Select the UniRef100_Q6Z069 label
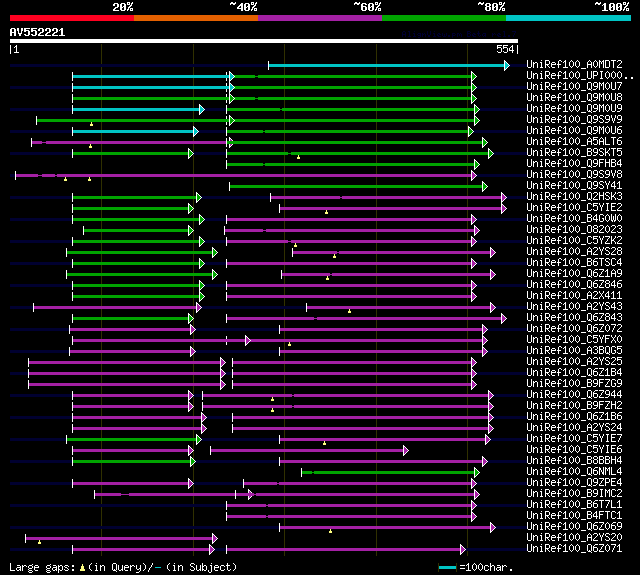 pyautogui.click(x=574, y=527)
